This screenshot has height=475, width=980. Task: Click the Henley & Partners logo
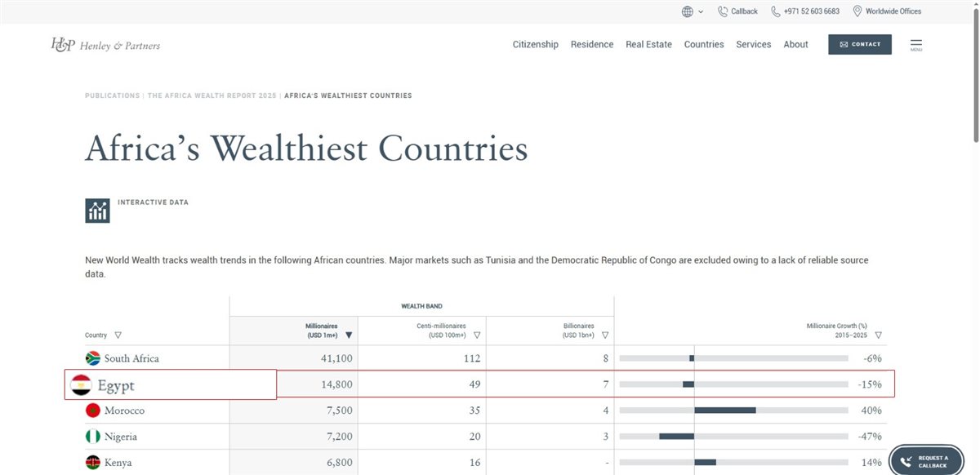pyautogui.click(x=105, y=45)
